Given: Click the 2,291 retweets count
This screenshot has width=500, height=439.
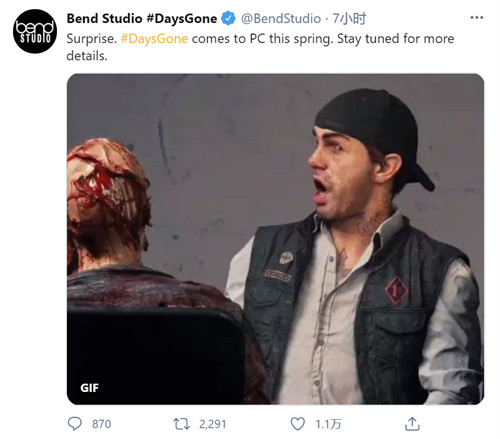Looking at the screenshot, I should [213, 424].
